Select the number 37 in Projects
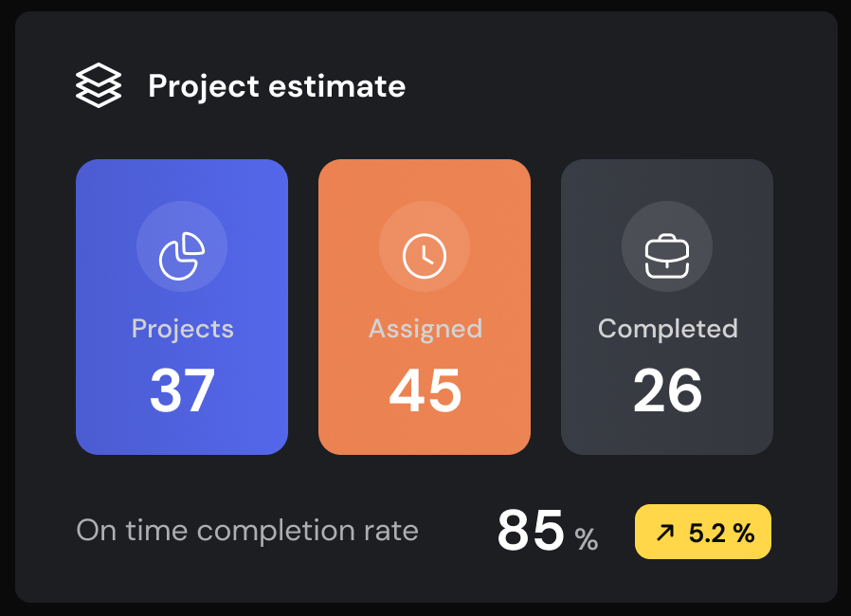The height and width of the screenshot is (616, 851). (x=183, y=390)
